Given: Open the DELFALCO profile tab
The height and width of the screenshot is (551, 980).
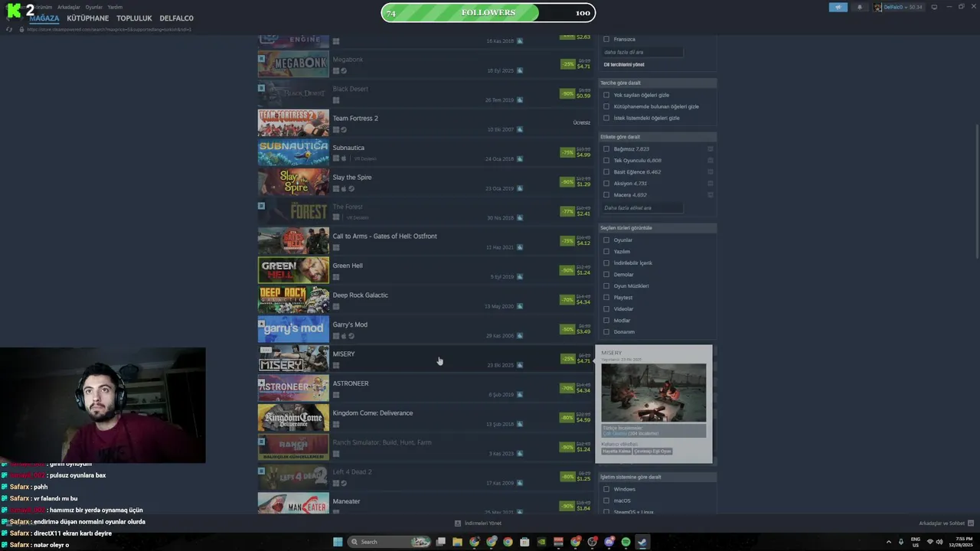Looking at the screenshot, I should (176, 18).
